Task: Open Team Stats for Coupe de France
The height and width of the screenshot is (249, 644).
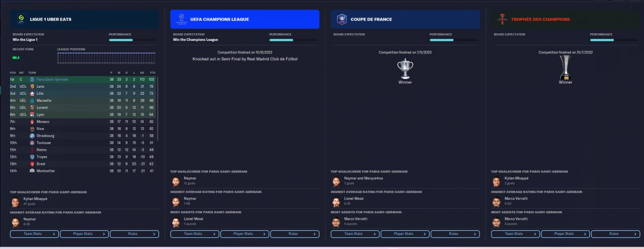Action: pyautogui.click(x=355, y=234)
